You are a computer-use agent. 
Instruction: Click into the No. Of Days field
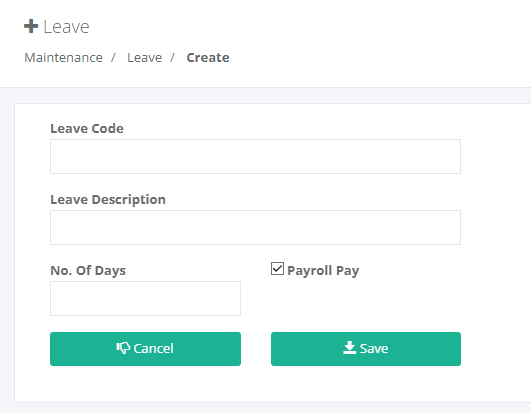coord(145,299)
